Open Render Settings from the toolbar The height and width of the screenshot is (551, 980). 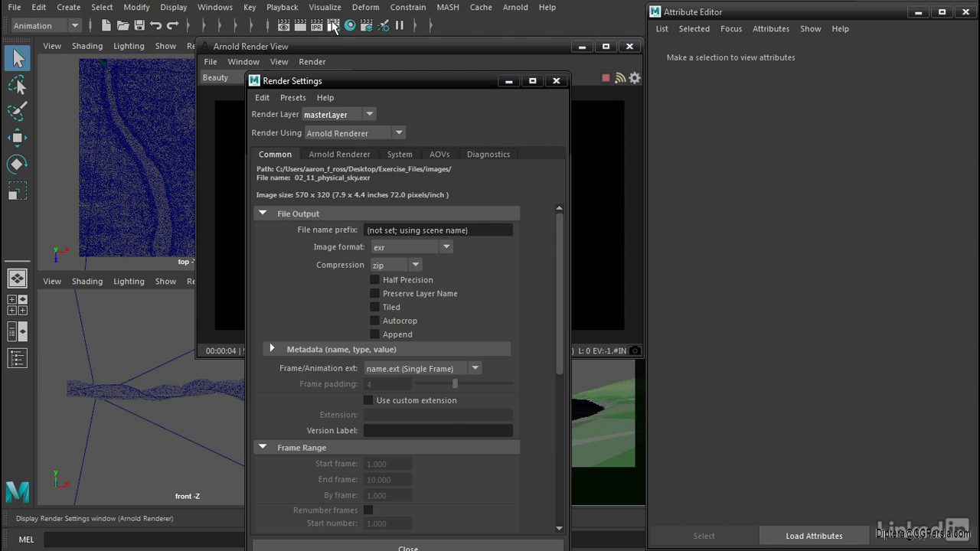(334, 25)
